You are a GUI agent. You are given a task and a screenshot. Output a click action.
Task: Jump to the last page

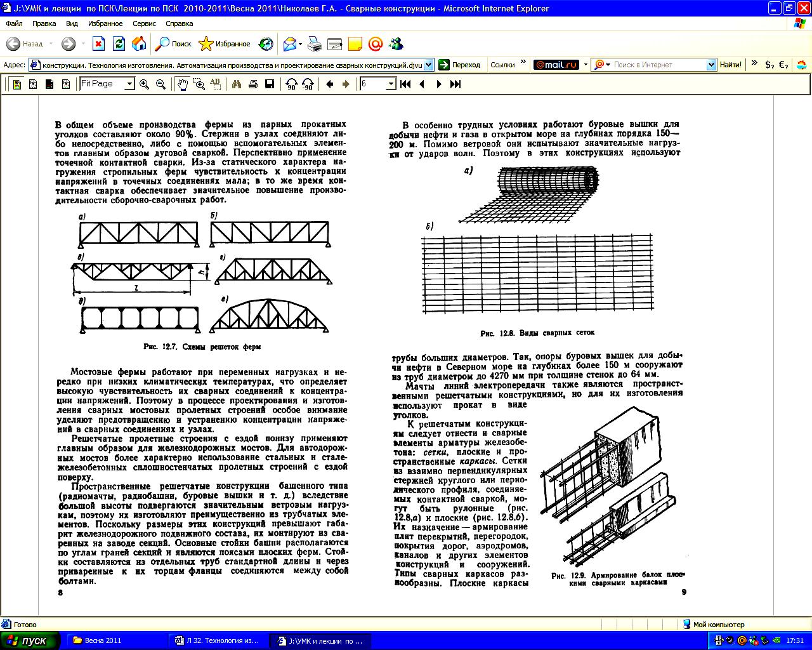pyautogui.click(x=455, y=84)
